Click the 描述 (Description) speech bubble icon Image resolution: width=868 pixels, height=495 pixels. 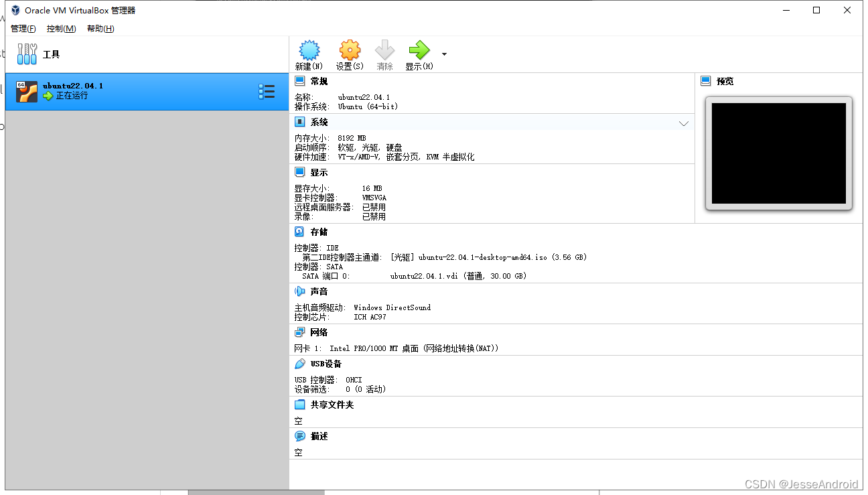299,436
